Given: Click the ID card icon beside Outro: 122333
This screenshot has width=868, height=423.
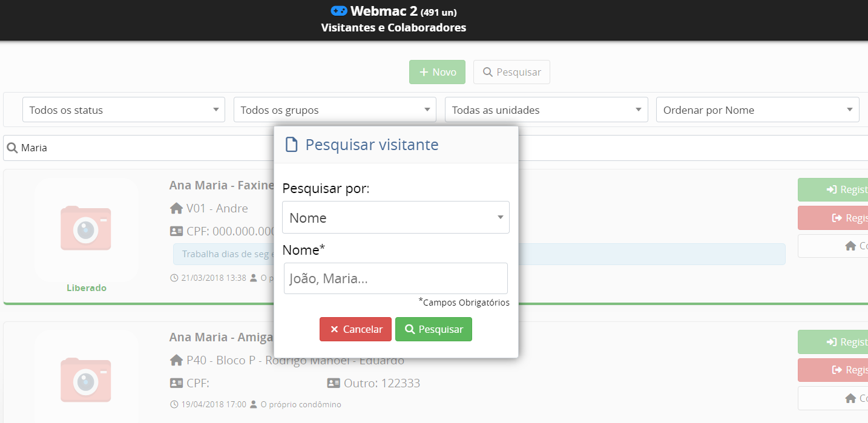Looking at the screenshot, I should pyautogui.click(x=334, y=383).
